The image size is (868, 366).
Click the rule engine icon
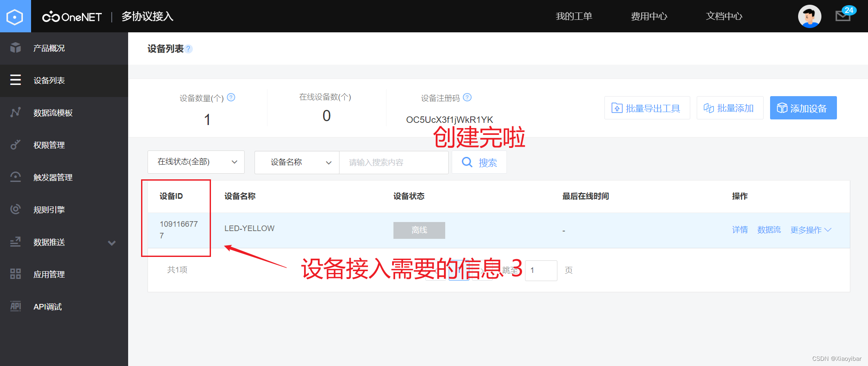(16, 210)
